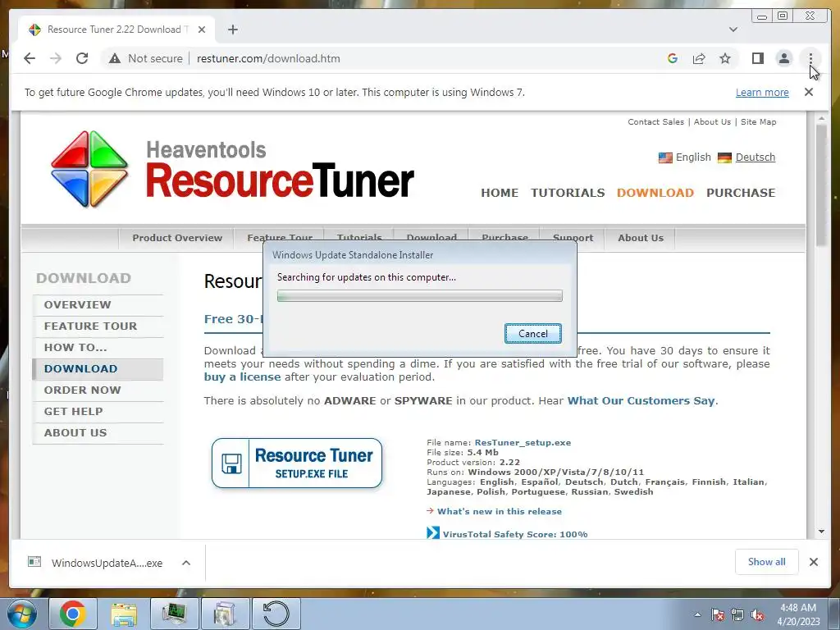Open the Site Map link
The image size is (840, 630).
coord(759,121)
